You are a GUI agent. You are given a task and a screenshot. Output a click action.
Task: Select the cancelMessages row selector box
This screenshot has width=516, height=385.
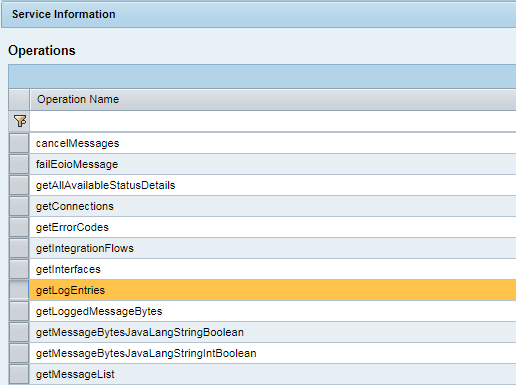19,143
